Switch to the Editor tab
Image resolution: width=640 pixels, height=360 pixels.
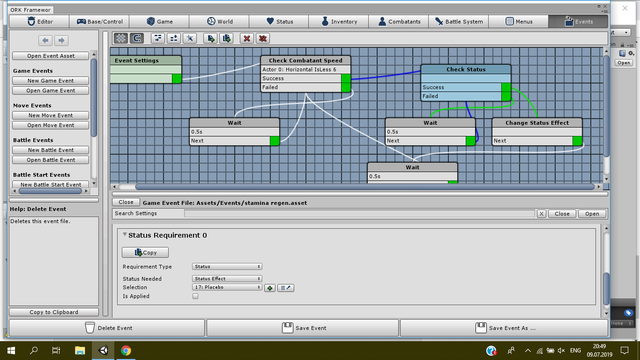(40, 21)
